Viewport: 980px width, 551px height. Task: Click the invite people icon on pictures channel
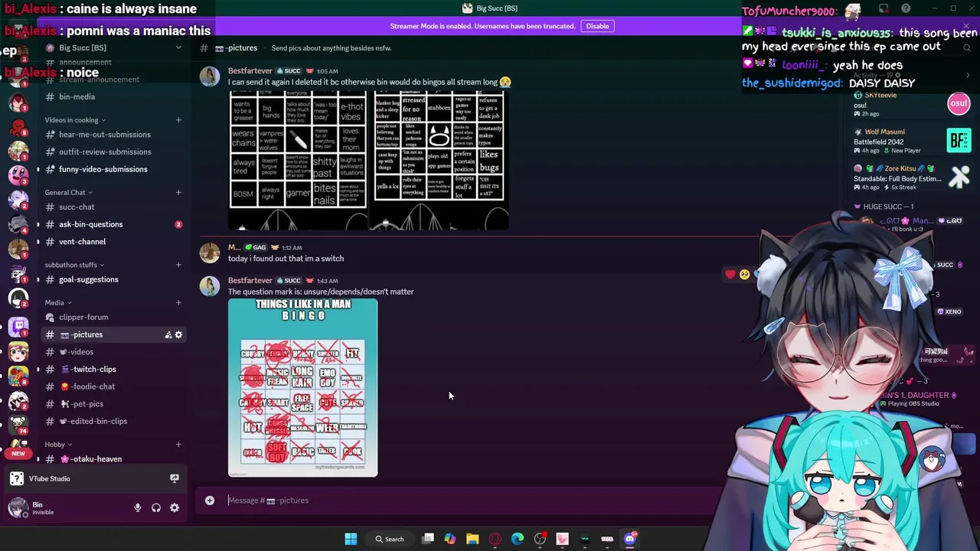pos(168,335)
